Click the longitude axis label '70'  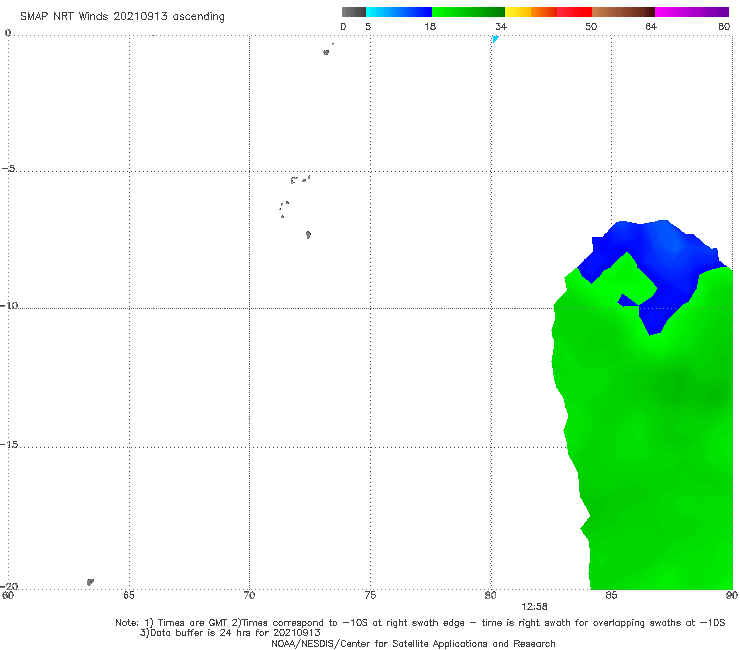249,595
